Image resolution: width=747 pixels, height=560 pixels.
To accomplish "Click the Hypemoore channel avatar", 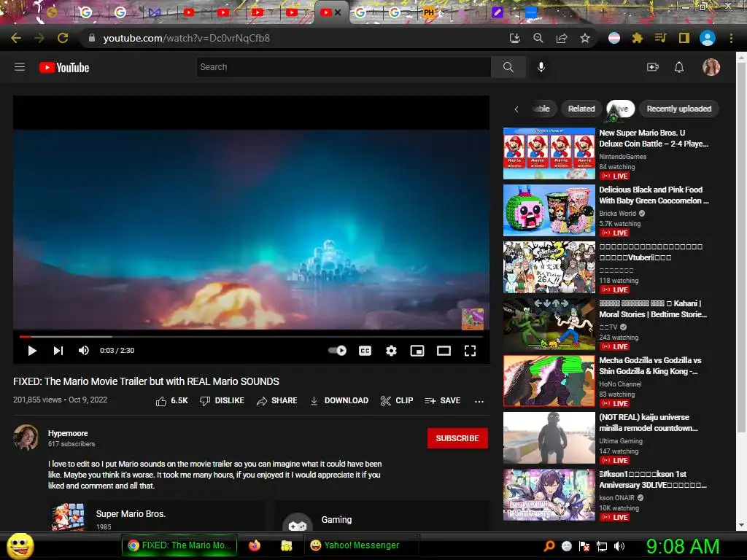I will click(26, 437).
